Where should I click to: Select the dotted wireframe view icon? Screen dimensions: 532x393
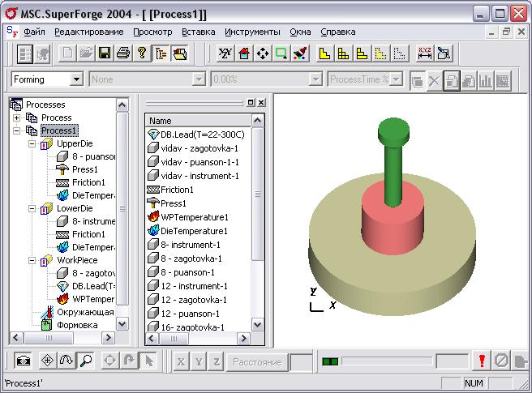399,53
